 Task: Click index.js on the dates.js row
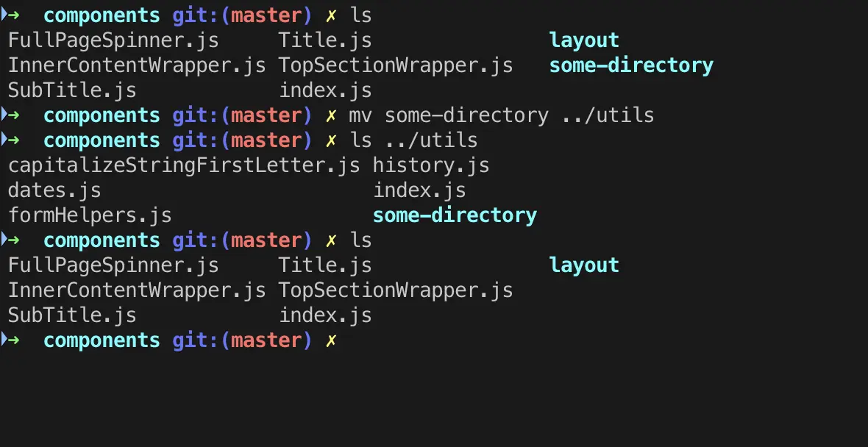(x=419, y=190)
